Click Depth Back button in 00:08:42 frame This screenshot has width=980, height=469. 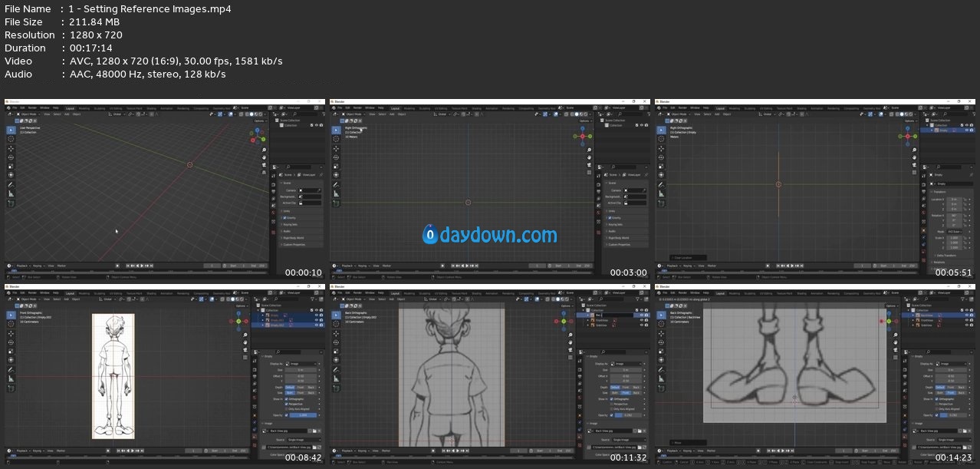coord(311,388)
